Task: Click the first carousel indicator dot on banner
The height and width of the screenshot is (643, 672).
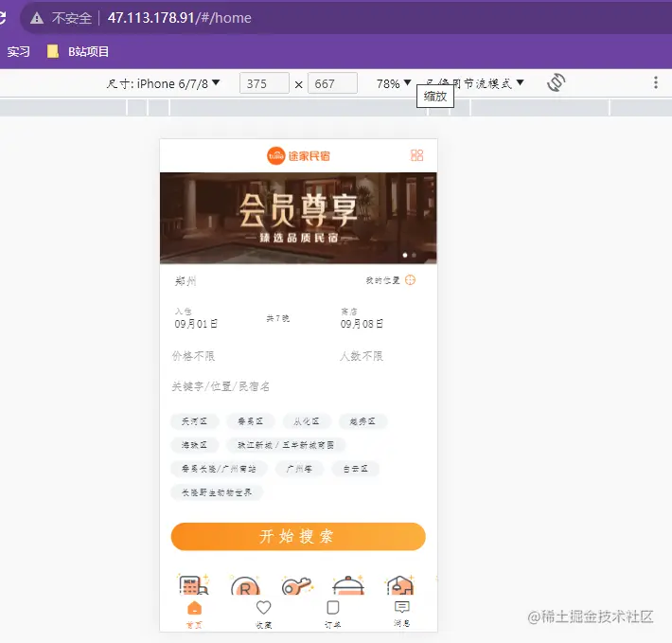Action: [x=405, y=255]
